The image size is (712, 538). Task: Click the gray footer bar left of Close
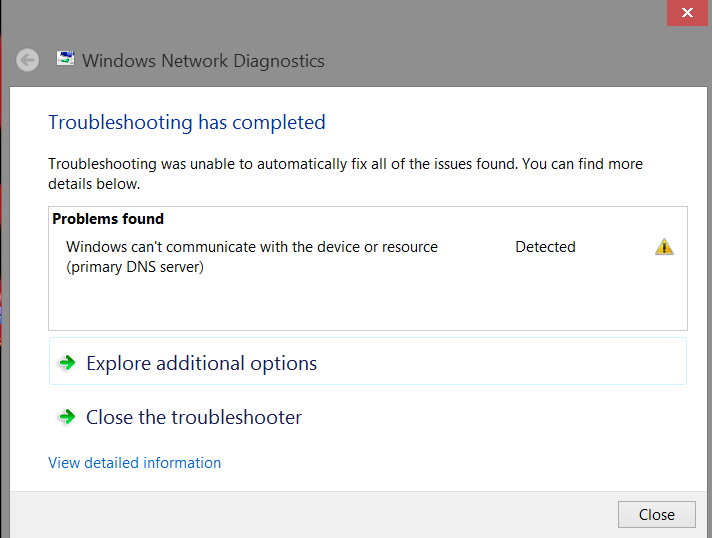click(x=300, y=514)
